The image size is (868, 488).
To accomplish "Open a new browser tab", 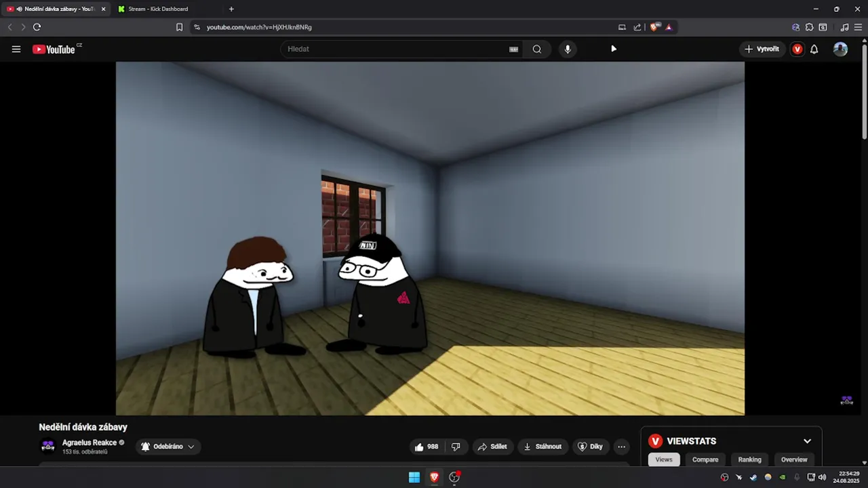I will (231, 9).
